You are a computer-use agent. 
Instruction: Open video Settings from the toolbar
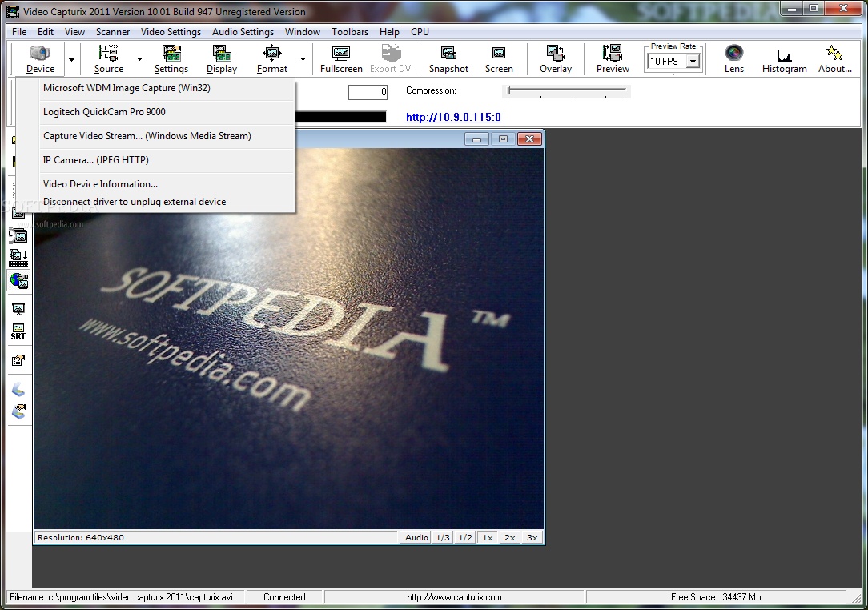171,59
